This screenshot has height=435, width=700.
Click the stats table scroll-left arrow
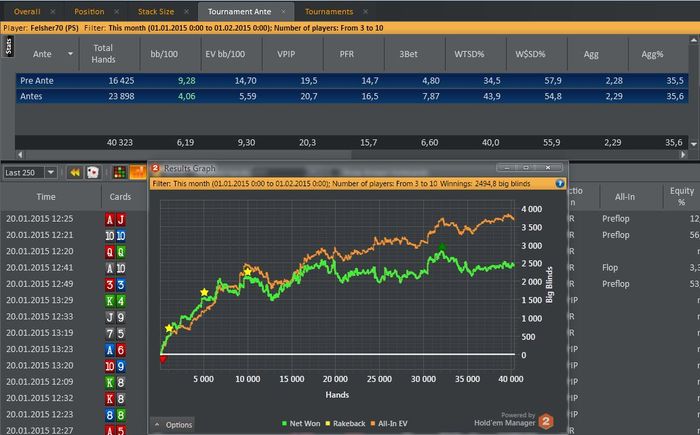click(x=20, y=155)
